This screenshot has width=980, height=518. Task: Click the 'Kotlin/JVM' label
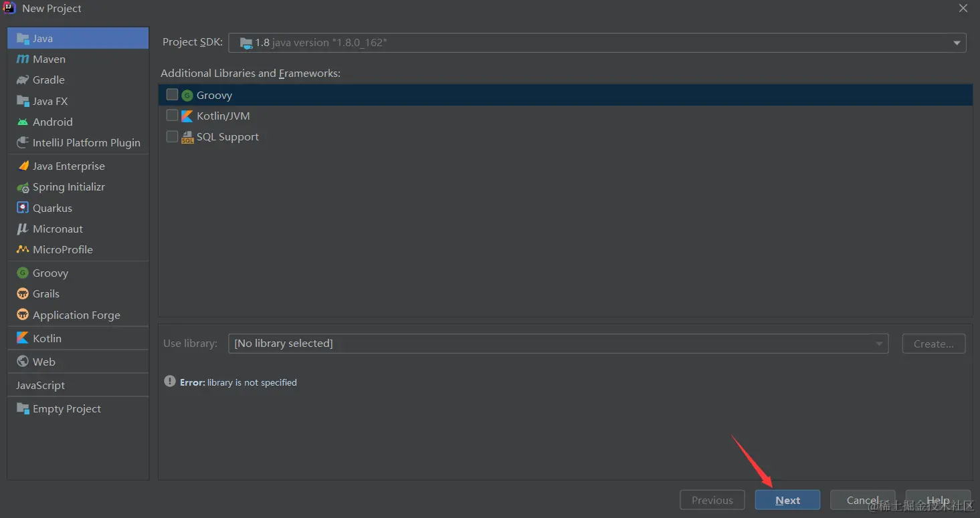[223, 116]
